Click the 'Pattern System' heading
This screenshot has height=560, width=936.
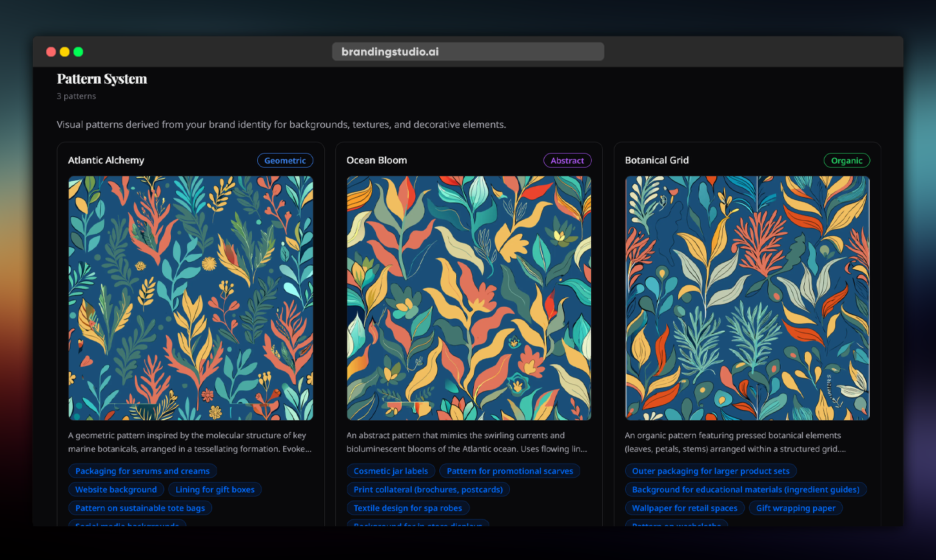pyautogui.click(x=102, y=79)
